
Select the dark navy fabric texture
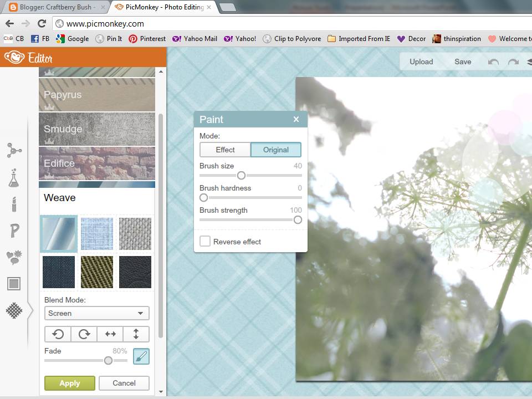(x=59, y=272)
